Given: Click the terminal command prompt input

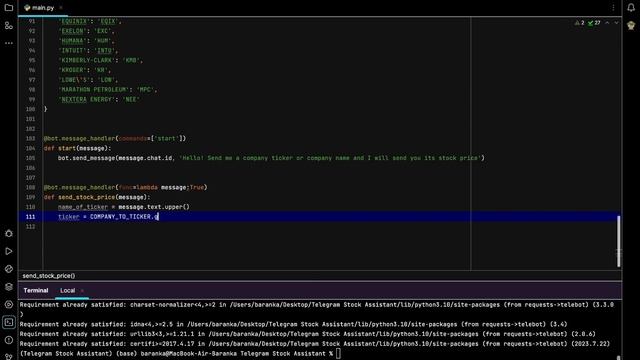Looking at the screenshot, I should 338,353.
